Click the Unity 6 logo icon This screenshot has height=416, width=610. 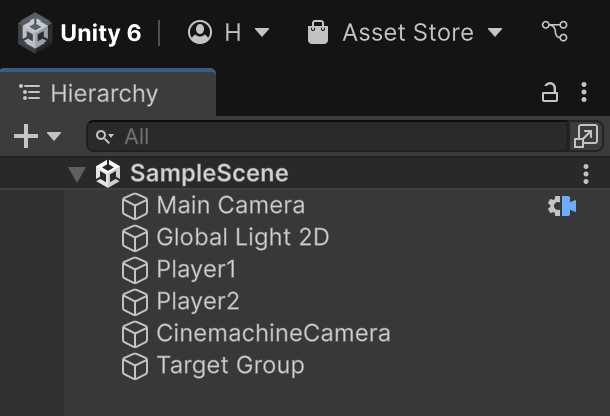pos(35,33)
